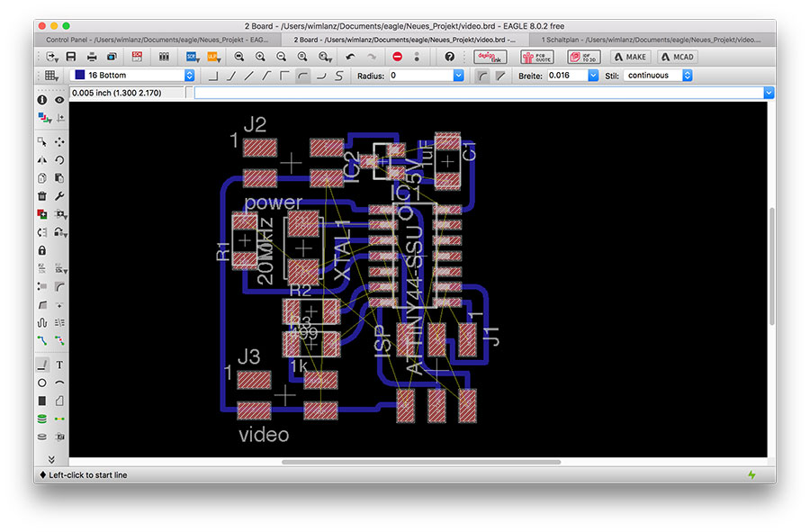Viewport: 810px width, 532px height.
Task: Select the Delete trash can tool
Action: pos(41,195)
